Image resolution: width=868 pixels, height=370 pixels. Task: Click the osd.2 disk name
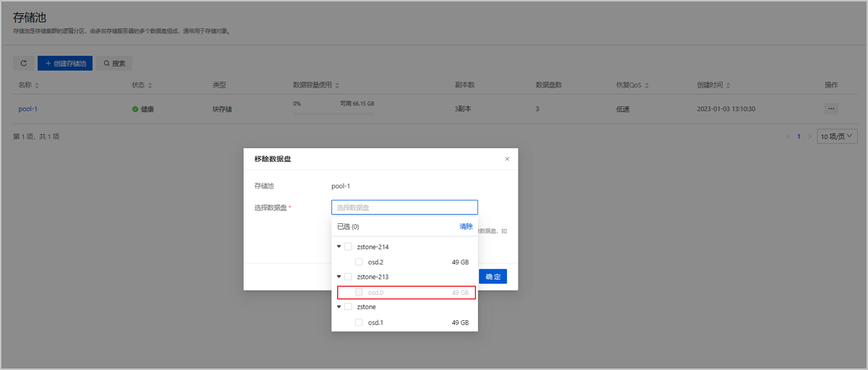point(375,262)
